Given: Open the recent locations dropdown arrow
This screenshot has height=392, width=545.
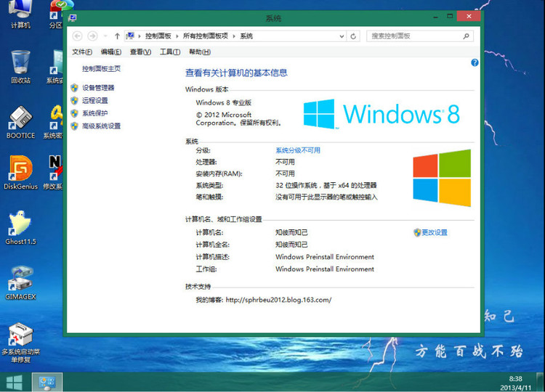Looking at the screenshot, I should tap(105, 36).
